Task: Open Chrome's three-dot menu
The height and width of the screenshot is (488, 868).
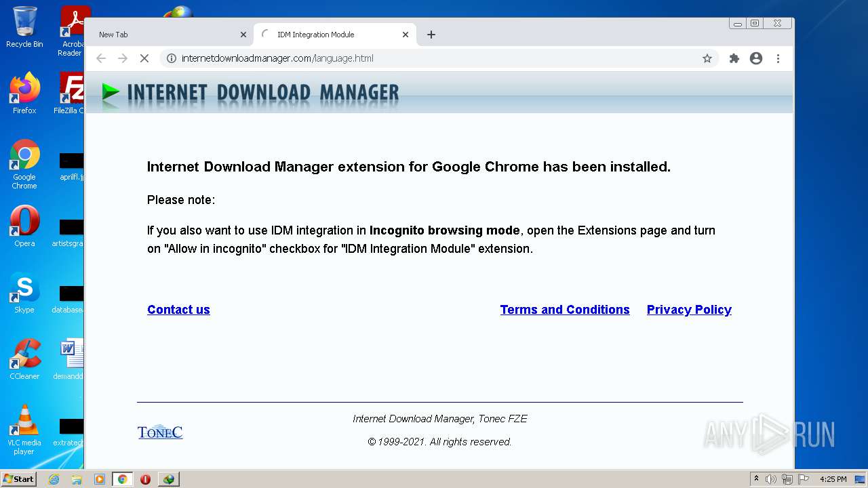Action: (778, 58)
